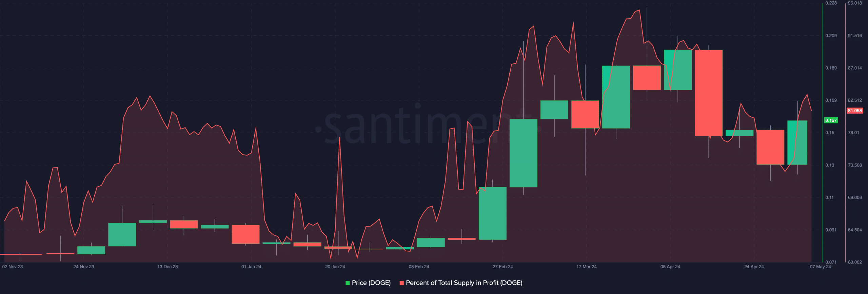Click the 24 Nov 23 date label
Viewport: 868px width, 294px height.
click(x=84, y=267)
